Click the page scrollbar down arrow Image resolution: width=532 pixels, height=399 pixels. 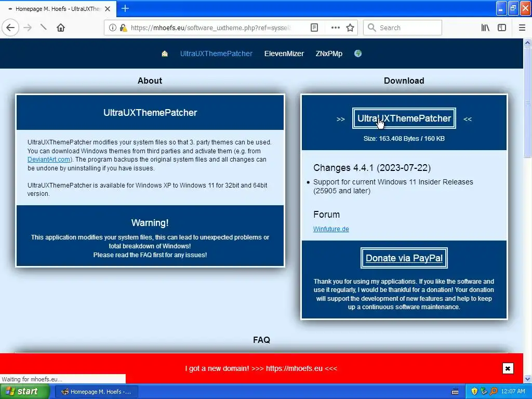pos(527,379)
